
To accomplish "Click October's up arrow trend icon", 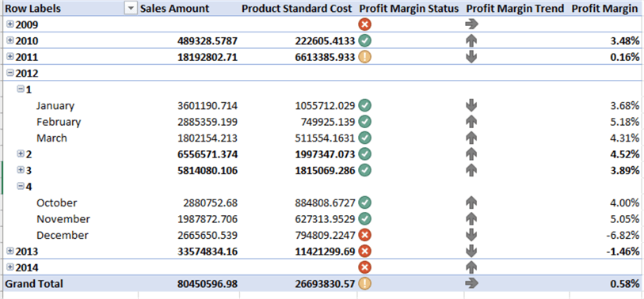I will pyautogui.click(x=471, y=202).
